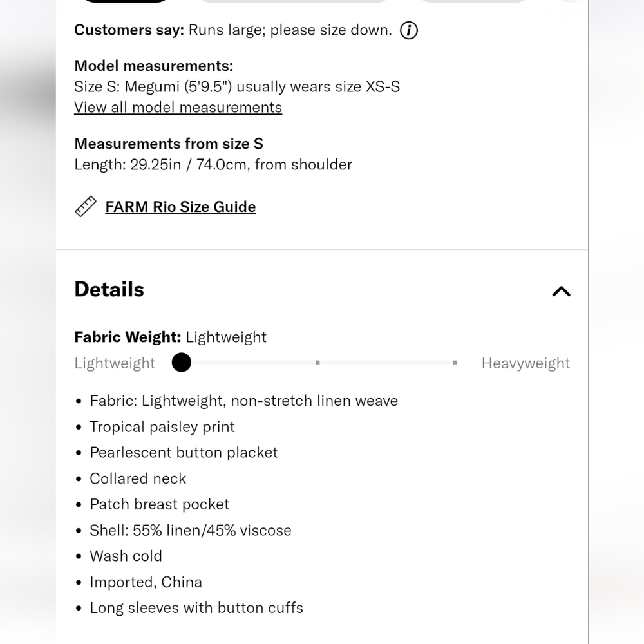The width and height of the screenshot is (644, 644).
Task: Click the middle marker on fabric weight slider
Action: tap(317, 363)
